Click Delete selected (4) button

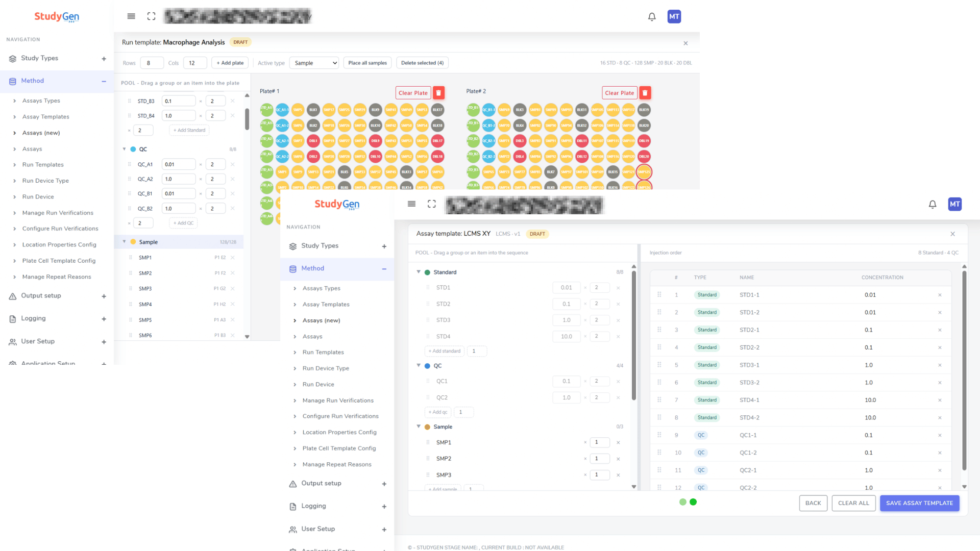click(x=422, y=63)
